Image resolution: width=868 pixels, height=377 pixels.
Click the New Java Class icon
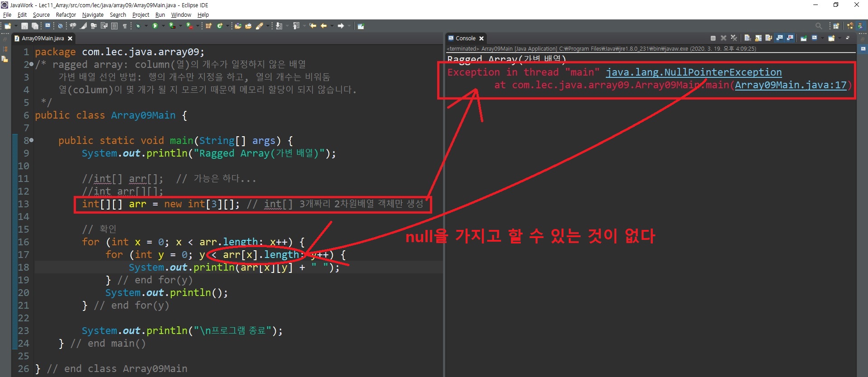tap(220, 26)
